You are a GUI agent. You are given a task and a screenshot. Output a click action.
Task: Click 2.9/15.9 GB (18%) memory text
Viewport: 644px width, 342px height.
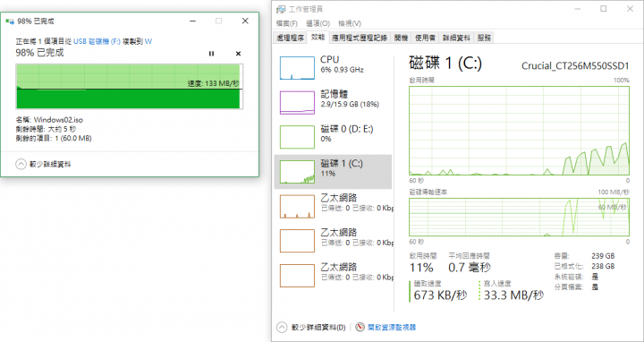point(349,104)
